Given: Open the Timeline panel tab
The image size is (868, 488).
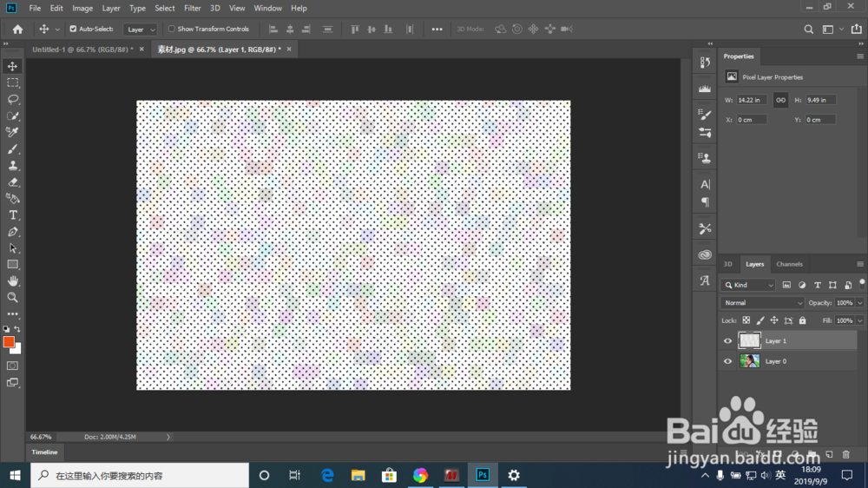Looking at the screenshot, I should [x=44, y=452].
